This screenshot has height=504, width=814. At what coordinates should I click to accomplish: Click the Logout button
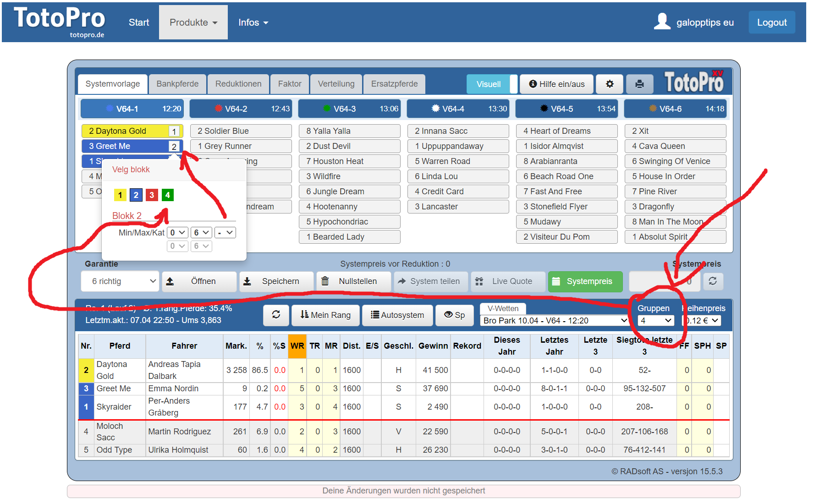772,22
